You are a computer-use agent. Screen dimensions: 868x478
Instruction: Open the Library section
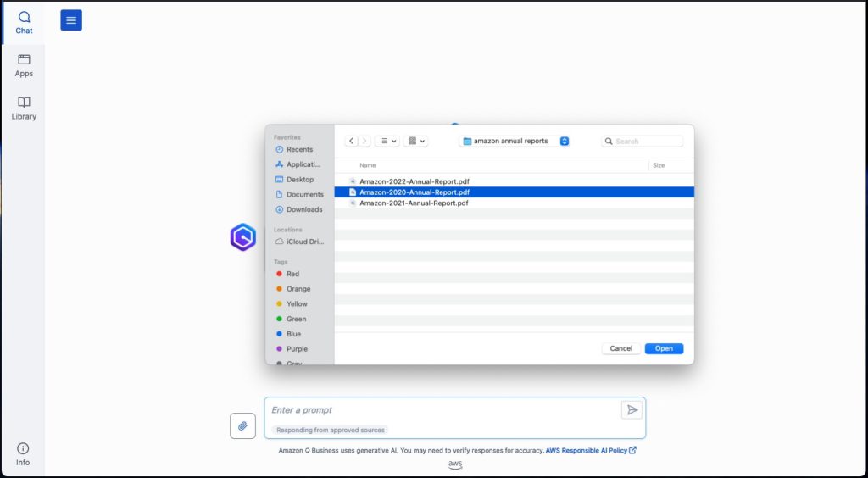[x=24, y=108]
